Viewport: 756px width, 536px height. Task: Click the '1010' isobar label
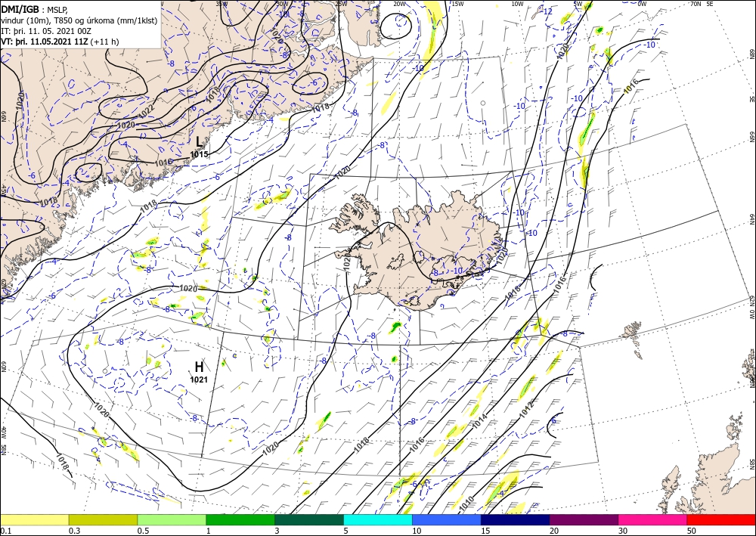click(x=466, y=504)
